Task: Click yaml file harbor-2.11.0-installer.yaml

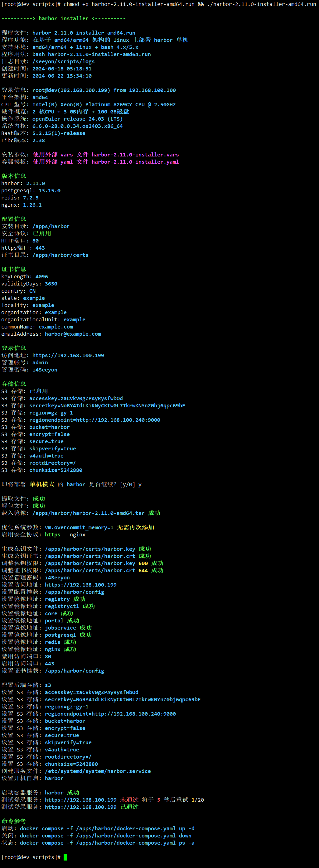Action: pos(135,162)
